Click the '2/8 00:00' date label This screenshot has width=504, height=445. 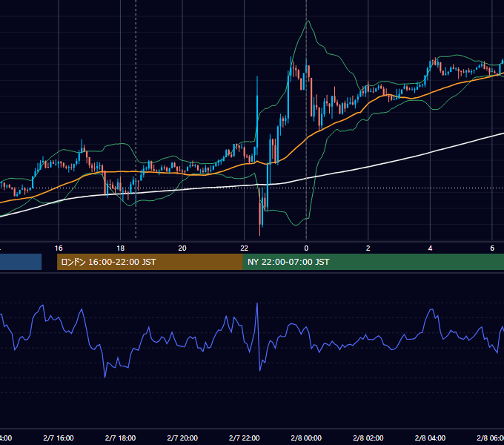[x=306, y=438]
